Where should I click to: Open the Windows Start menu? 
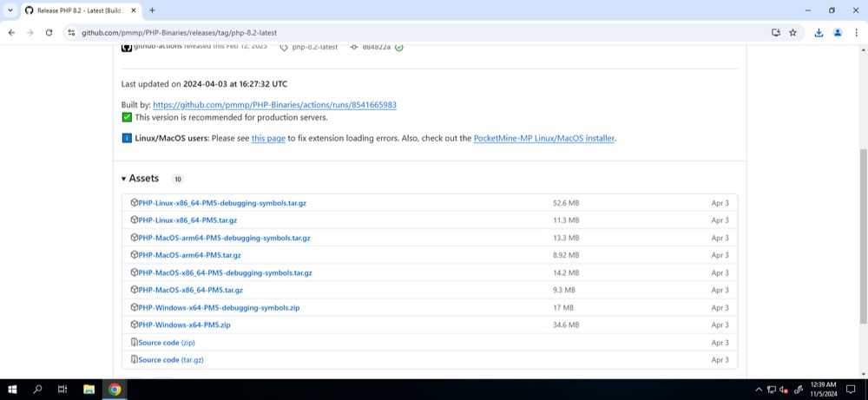12,390
